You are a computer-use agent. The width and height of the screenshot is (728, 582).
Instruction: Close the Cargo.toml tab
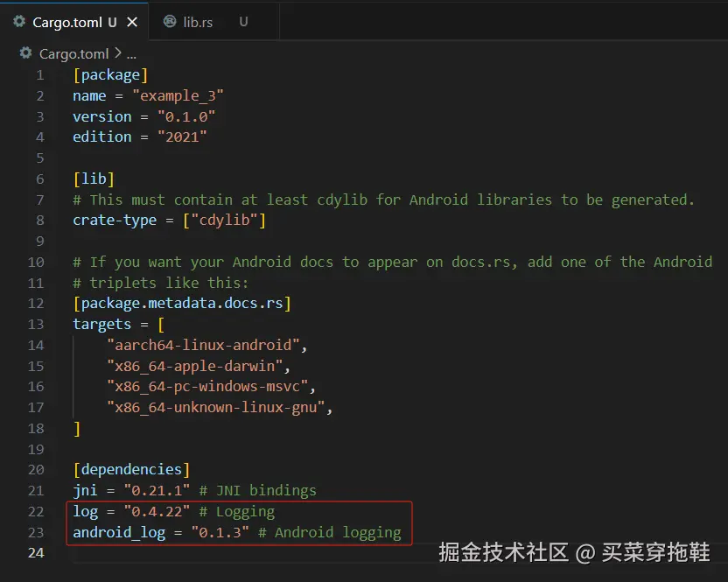coord(132,22)
